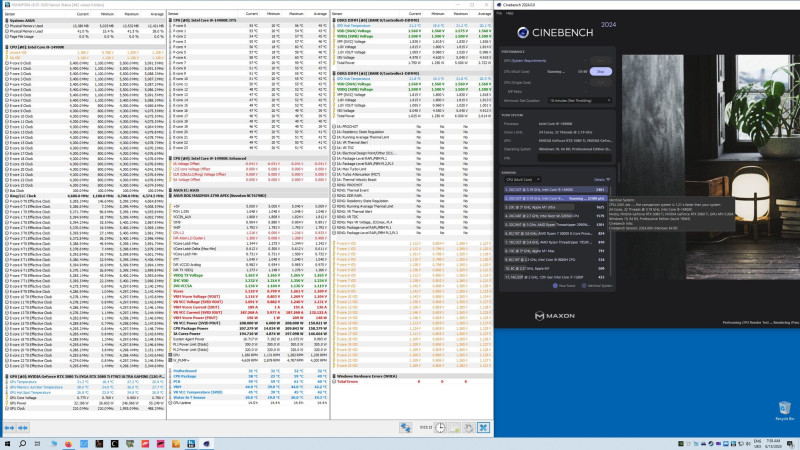The image size is (800, 450).
Task: Select the Total Errors row
Action: [x=412, y=382]
